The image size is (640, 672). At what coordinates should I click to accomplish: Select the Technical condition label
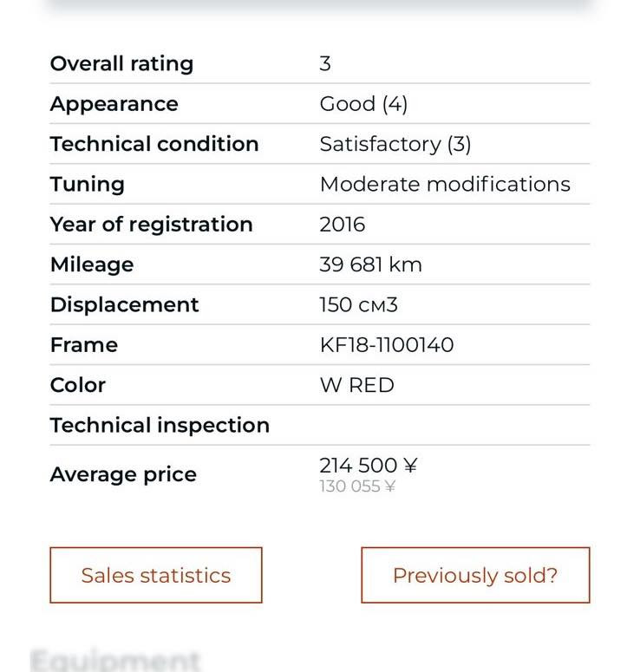click(154, 144)
